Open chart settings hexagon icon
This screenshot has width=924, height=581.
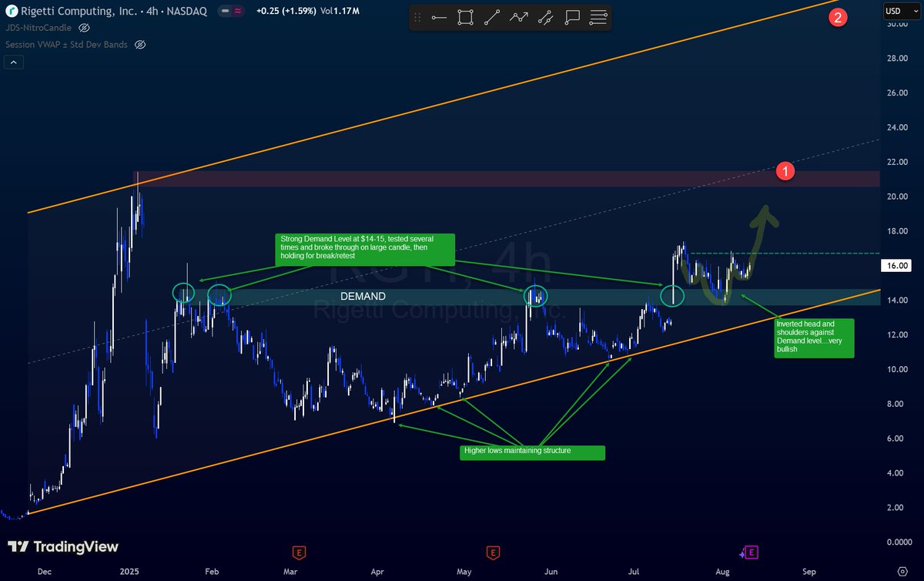[902, 572]
